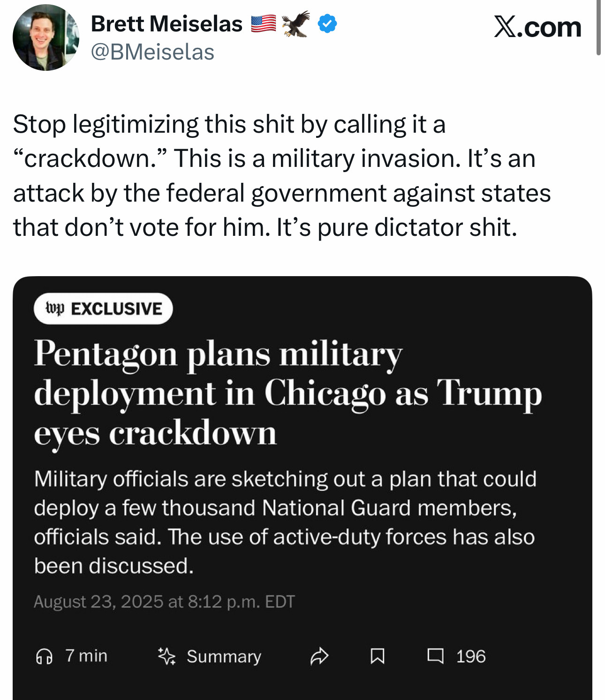Toggle the bookmark save icon
Viewport: 605px width, 700px height.
(378, 656)
